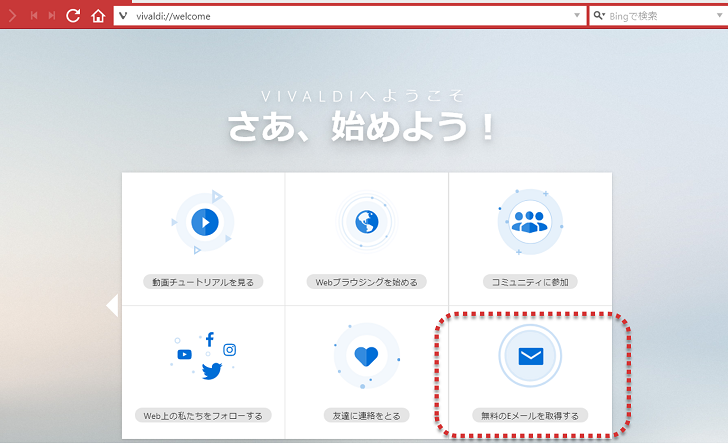
Task: Go forward with the toolbar arrow
Action: [13, 16]
